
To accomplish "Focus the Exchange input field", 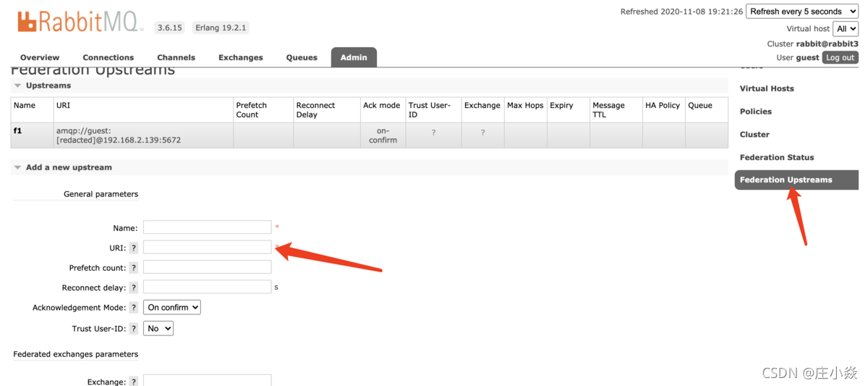I will click(x=207, y=381).
